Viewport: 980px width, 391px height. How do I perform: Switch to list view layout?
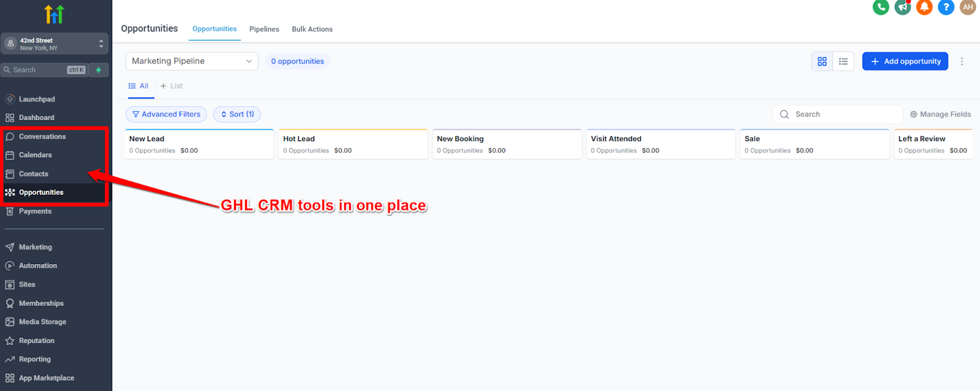[x=843, y=61]
